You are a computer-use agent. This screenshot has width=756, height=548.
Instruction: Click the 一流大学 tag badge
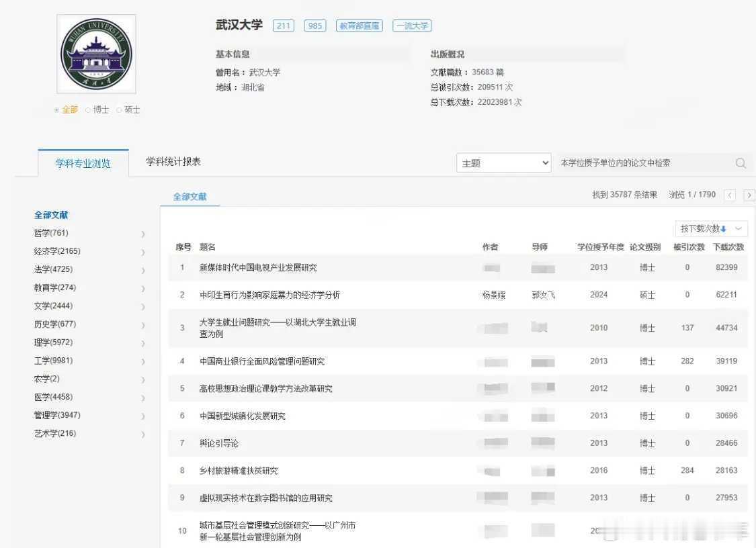[x=412, y=26]
